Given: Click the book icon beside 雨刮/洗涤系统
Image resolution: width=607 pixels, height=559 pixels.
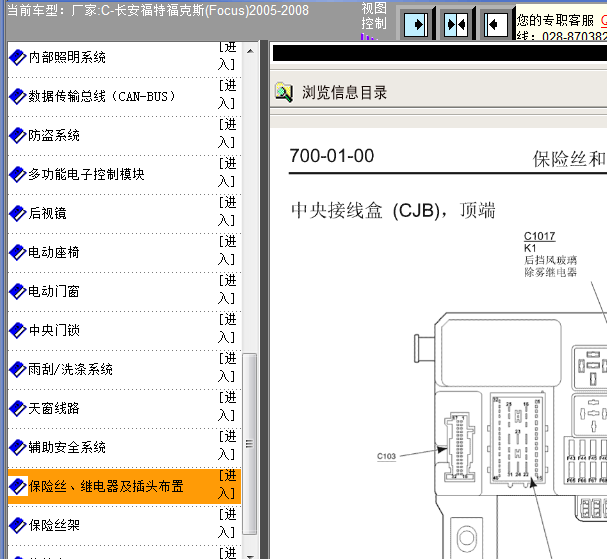Looking at the screenshot, I should click(x=17, y=370).
